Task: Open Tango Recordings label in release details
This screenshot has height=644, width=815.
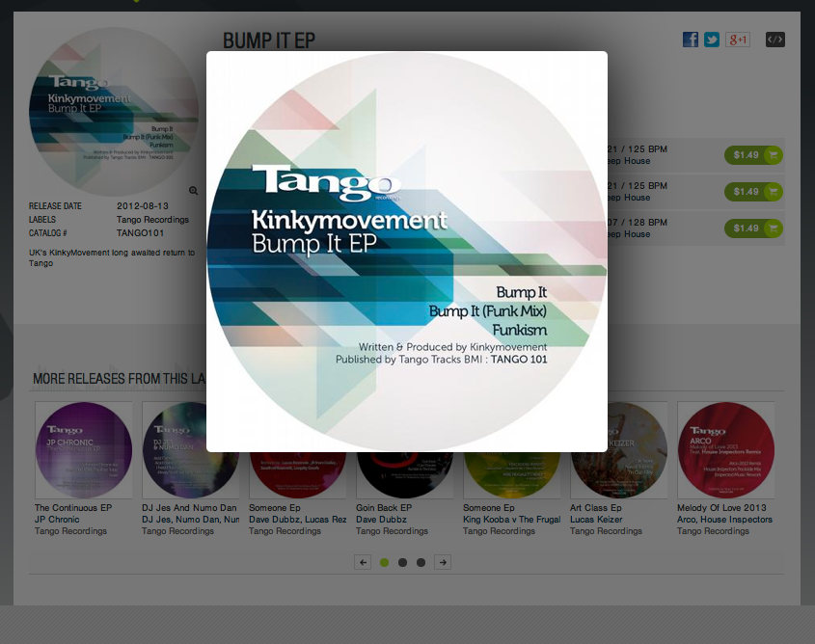Action: (x=152, y=220)
